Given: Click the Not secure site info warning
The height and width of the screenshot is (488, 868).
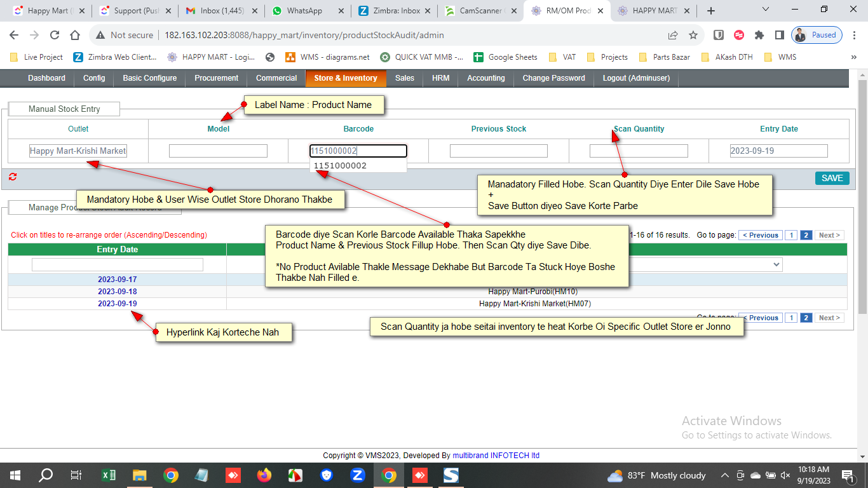Looking at the screenshot, I should (125, 35).
